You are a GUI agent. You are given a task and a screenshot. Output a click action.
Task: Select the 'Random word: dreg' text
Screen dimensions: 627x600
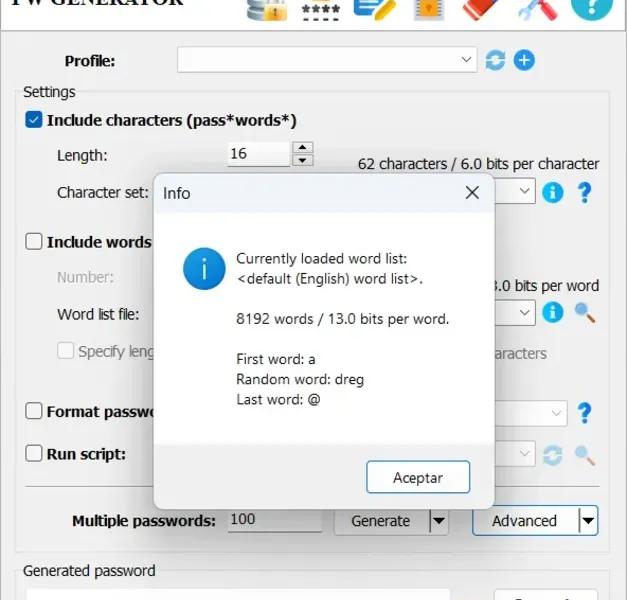[300, 379]
